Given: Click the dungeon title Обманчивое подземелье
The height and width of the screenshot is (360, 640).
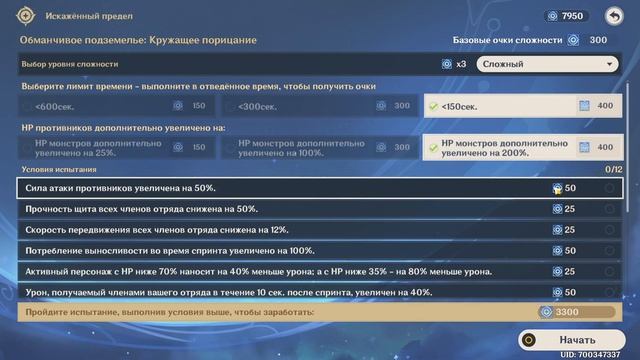Looking at the screenshot, I should (x=138, y=40).
